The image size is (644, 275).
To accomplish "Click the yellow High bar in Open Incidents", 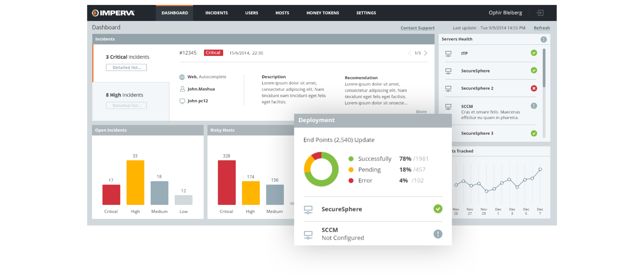I will click(135, 182).
